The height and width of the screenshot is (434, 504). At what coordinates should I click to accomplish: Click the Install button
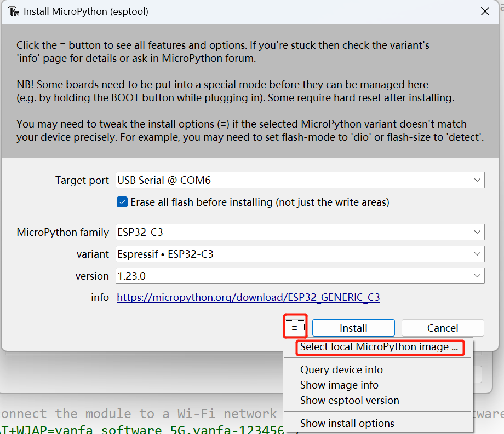pyautogui.click(x=353, y=328)
